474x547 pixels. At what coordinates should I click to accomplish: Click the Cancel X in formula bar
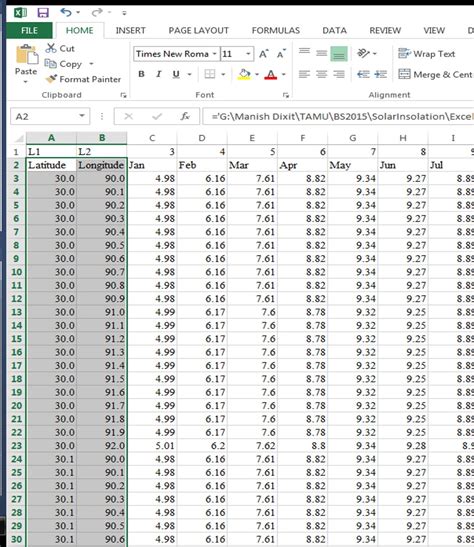[129, 116]
